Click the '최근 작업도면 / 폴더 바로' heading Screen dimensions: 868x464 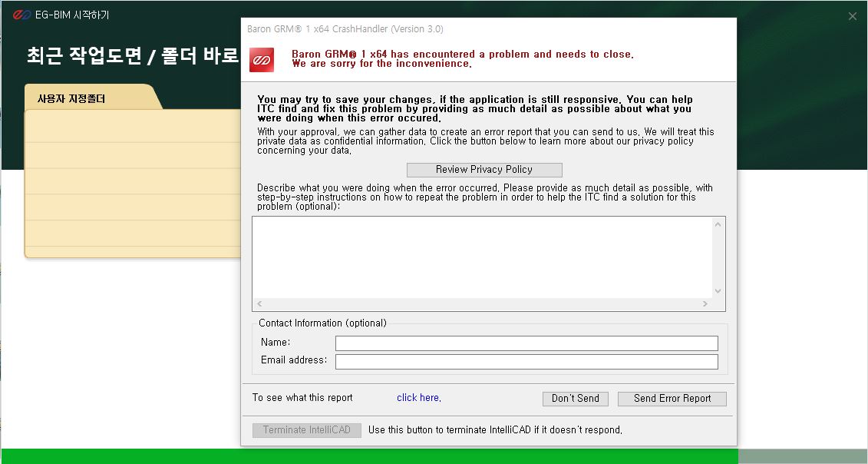133,56
